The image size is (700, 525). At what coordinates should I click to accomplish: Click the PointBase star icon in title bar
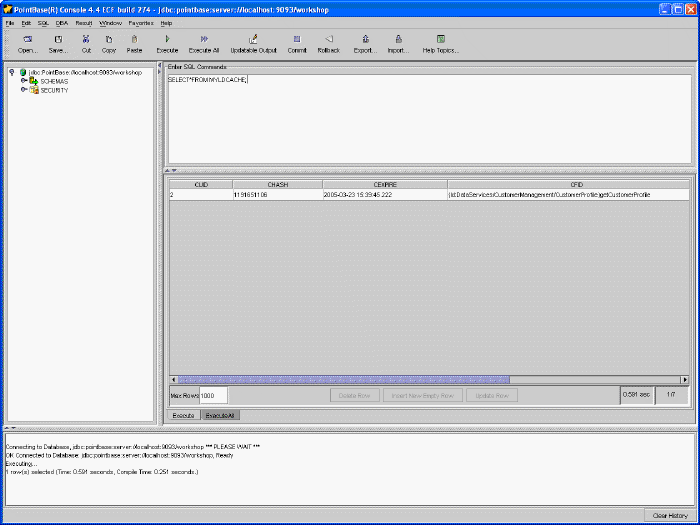(8, 9)
